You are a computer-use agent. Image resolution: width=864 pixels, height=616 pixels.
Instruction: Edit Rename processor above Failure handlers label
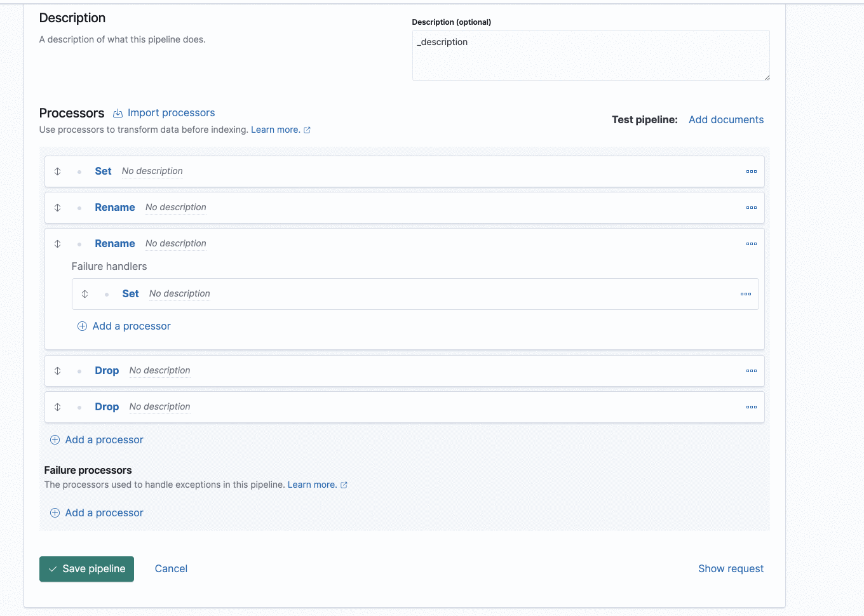click(x=115, y=244)
